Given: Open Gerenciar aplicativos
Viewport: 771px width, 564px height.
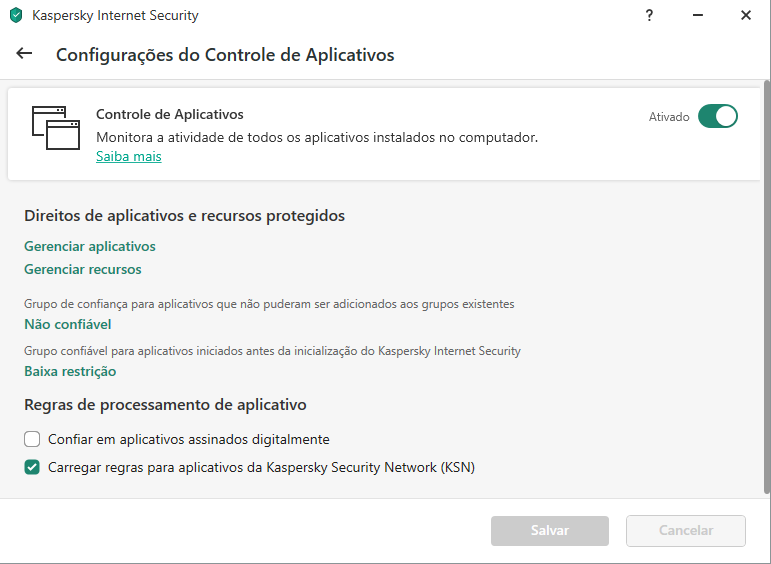Looking at the screenshot, I should 89,246.
